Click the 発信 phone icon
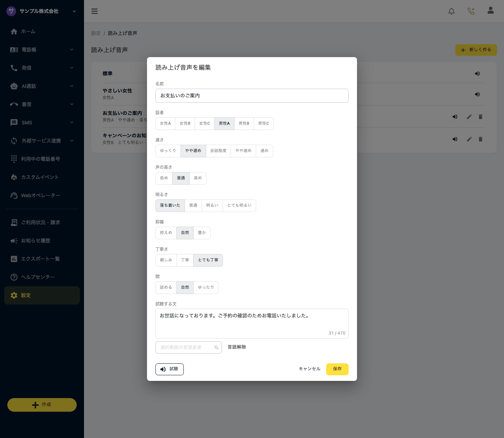 pos(14,68)
